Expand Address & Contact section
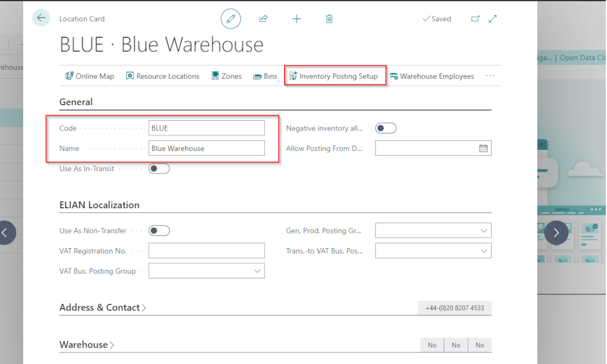Screen dimensions: 607x364 click(x=103, y=308)
